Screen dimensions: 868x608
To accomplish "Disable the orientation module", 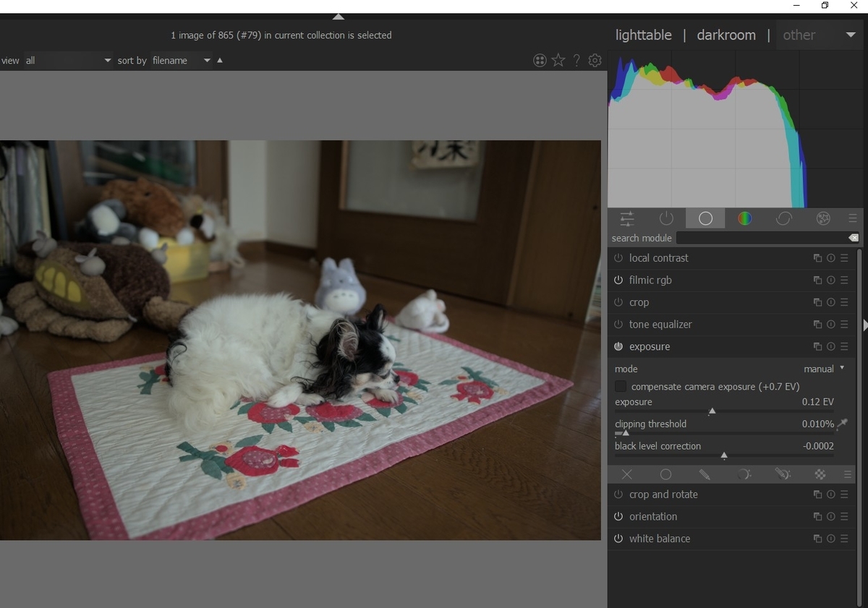I will 618,517.
